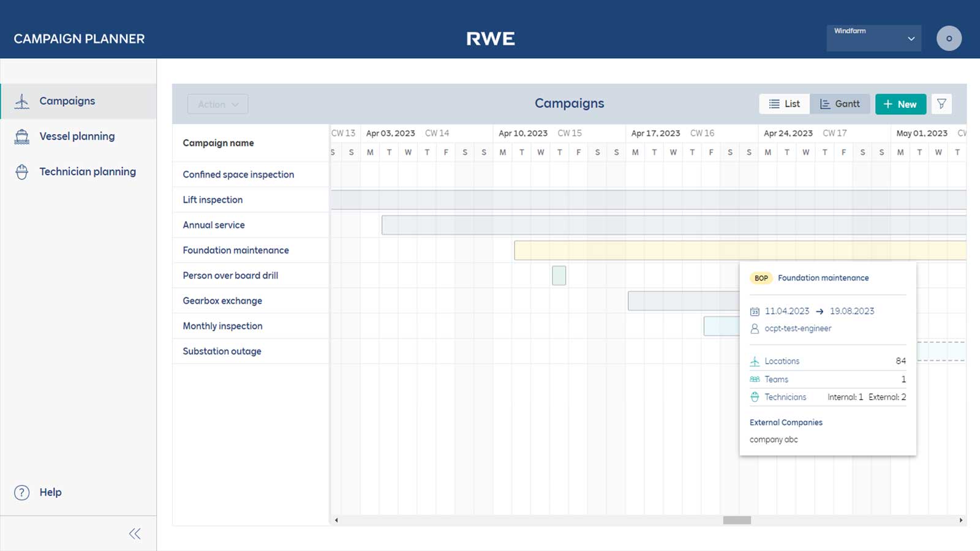Open the Action dropdown
980x551 pixels.
pos(217,103)
